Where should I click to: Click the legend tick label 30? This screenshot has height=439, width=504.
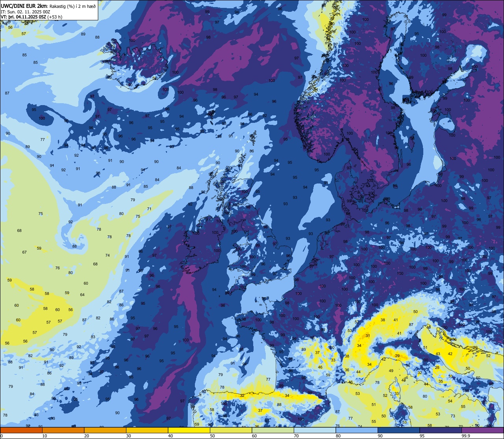128,436
